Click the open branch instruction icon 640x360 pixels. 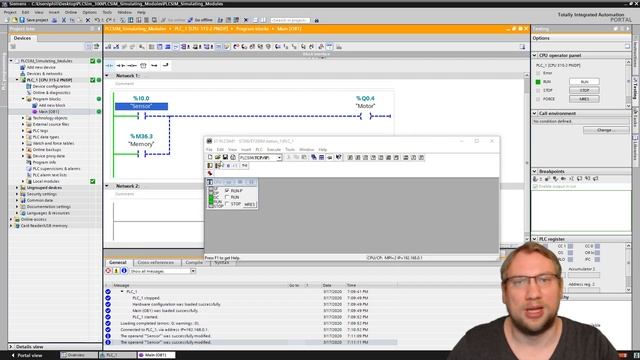pyautogui.click(x=154, y=65)
